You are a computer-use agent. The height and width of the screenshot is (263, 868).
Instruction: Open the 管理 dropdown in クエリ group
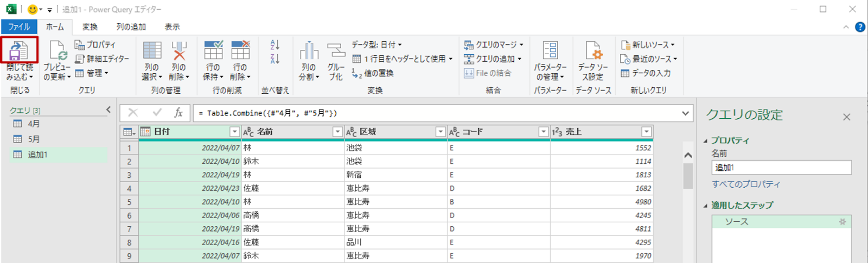(x=92, y=73)
